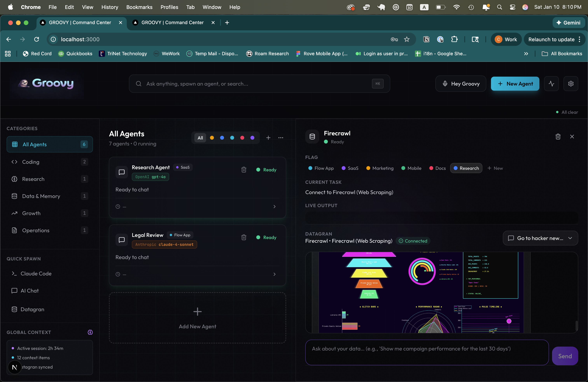Select the red color filter dot
The width and height of the screenshot is (588, 382).
242,138
